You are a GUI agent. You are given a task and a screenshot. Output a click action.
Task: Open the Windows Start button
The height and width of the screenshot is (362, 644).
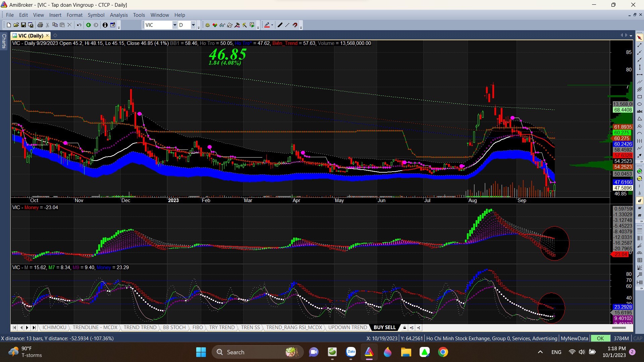pyautogui.click(x=201, y=352)
